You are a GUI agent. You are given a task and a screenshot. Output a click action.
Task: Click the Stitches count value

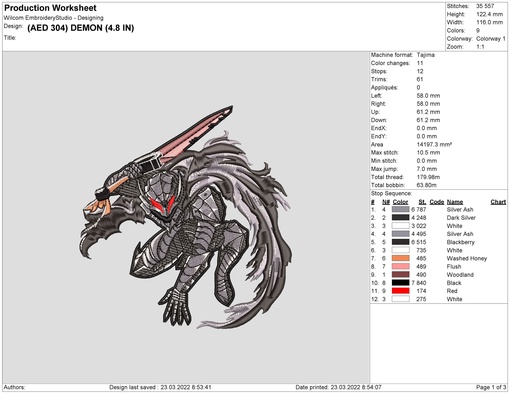coord(485,6)
